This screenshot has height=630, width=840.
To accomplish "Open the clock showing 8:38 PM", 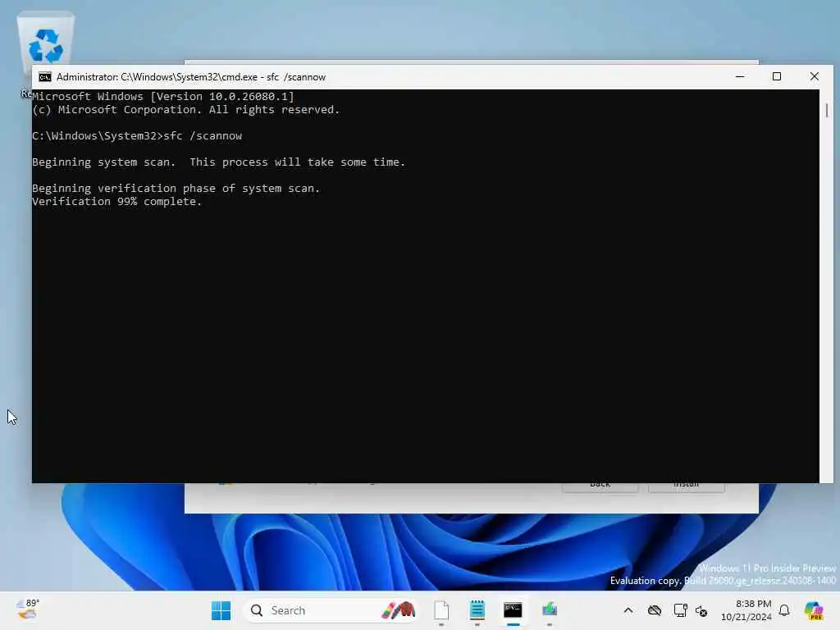I will [746, 610].
